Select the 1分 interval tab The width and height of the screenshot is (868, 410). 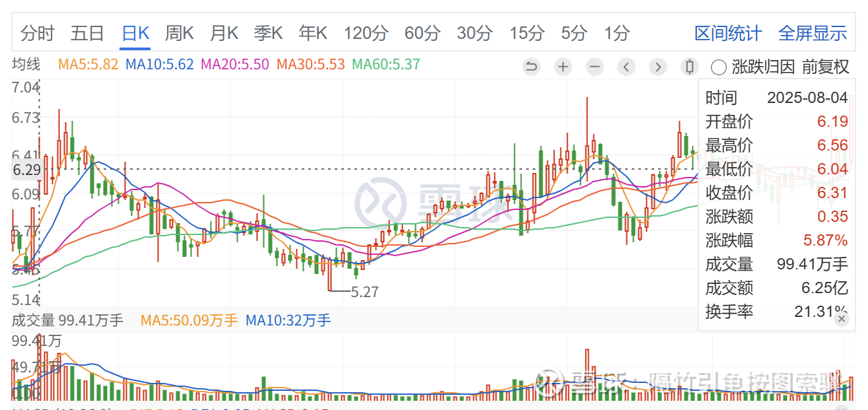coord(617,33)
